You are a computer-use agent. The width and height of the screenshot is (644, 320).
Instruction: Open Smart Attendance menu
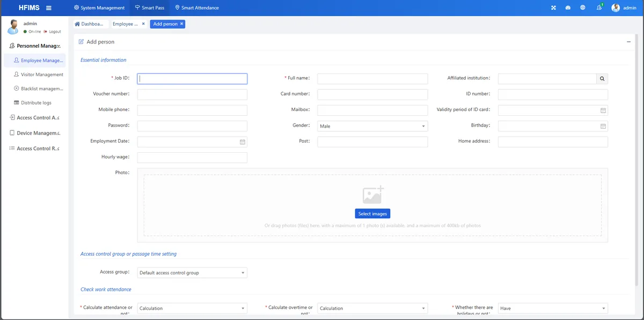(x=197, y=8)
